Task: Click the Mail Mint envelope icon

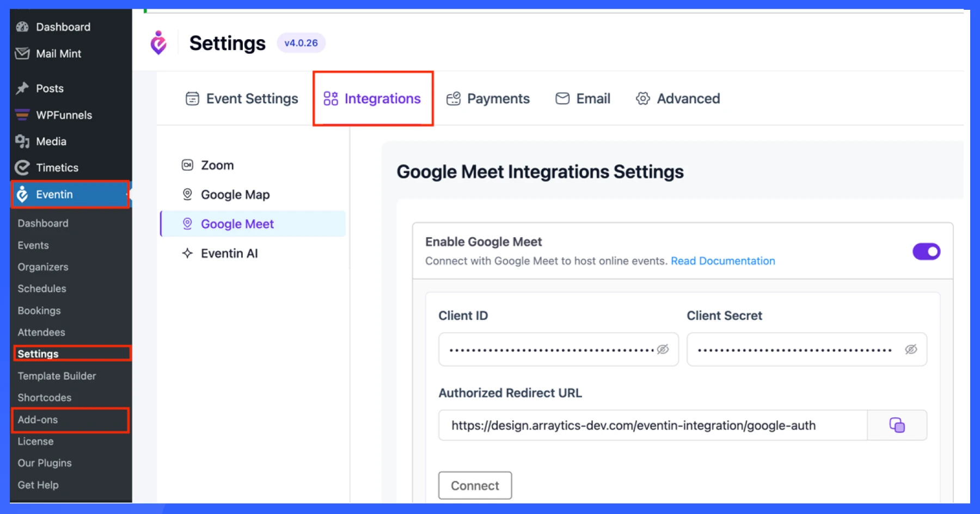Action: (x=22, y=53)
